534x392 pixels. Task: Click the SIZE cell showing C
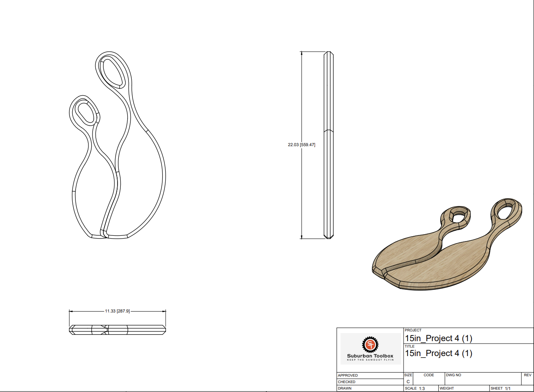[408, 382]
